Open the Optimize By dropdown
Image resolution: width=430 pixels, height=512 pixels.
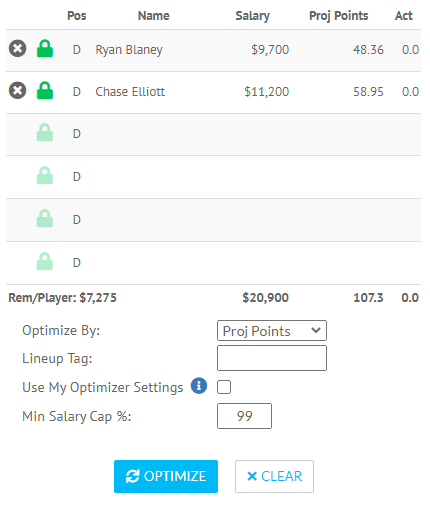(272, 331)
